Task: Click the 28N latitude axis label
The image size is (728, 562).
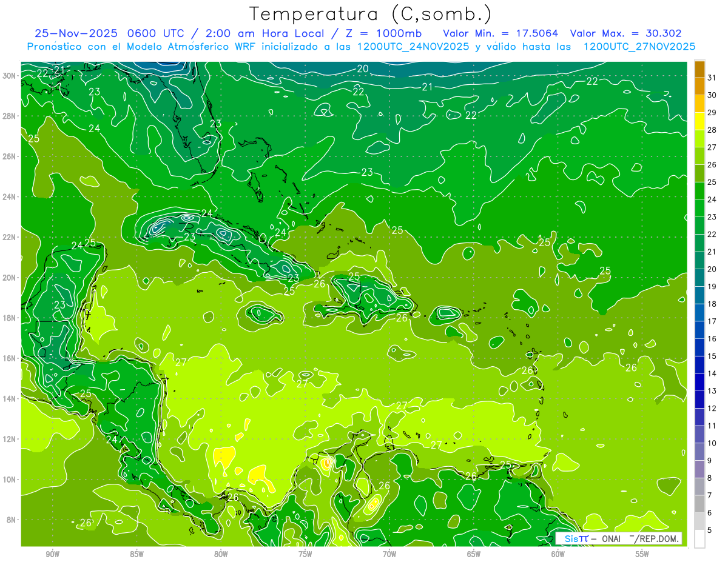Action: pos(8,116)
